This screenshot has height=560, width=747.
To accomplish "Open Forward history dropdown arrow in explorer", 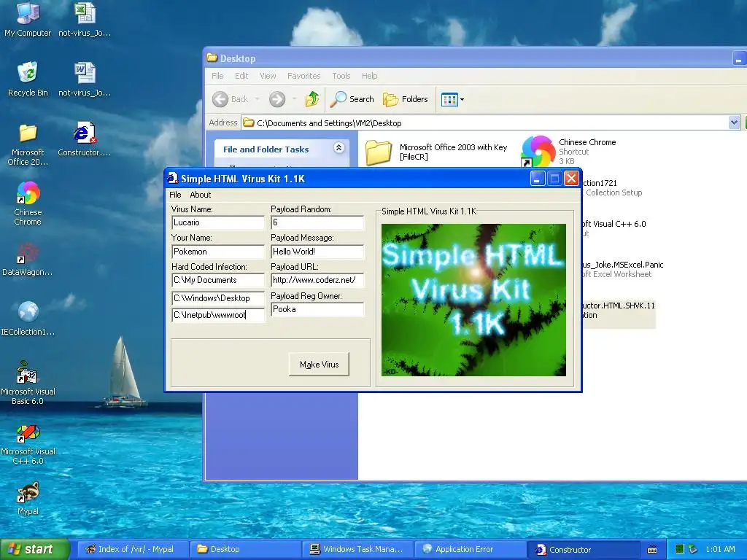I will point(295,99).
